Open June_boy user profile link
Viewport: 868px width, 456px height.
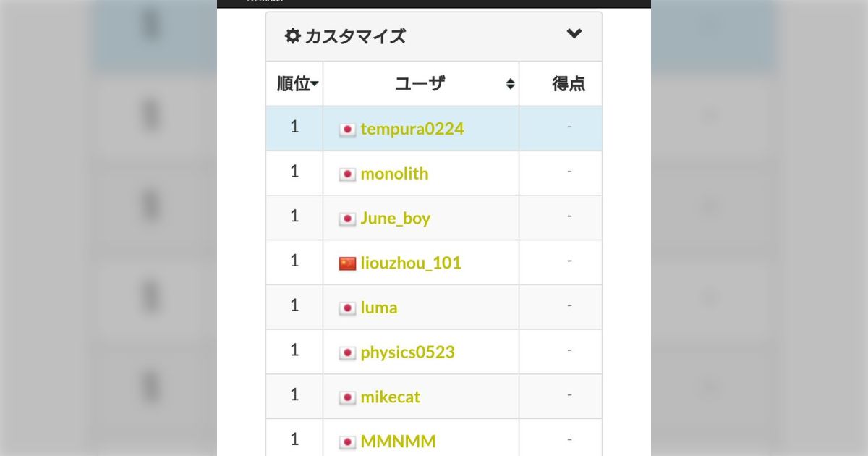[395, 219]
